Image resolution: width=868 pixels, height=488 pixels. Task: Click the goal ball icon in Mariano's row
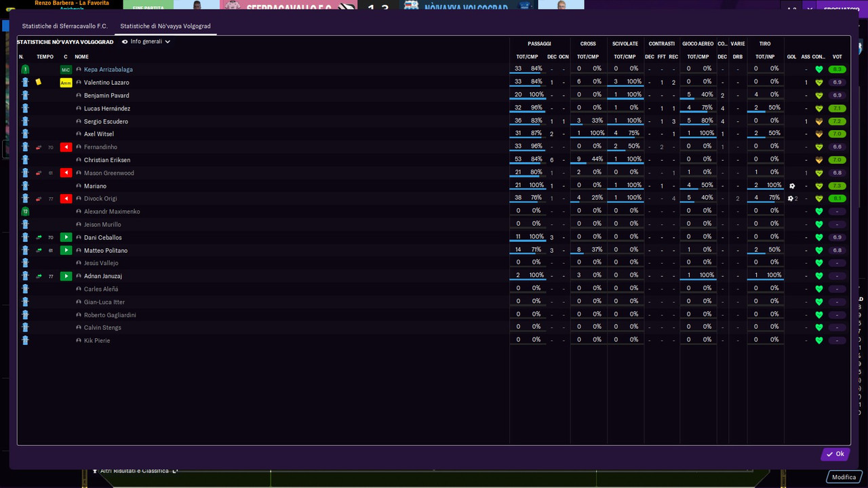tap(792, 186)
